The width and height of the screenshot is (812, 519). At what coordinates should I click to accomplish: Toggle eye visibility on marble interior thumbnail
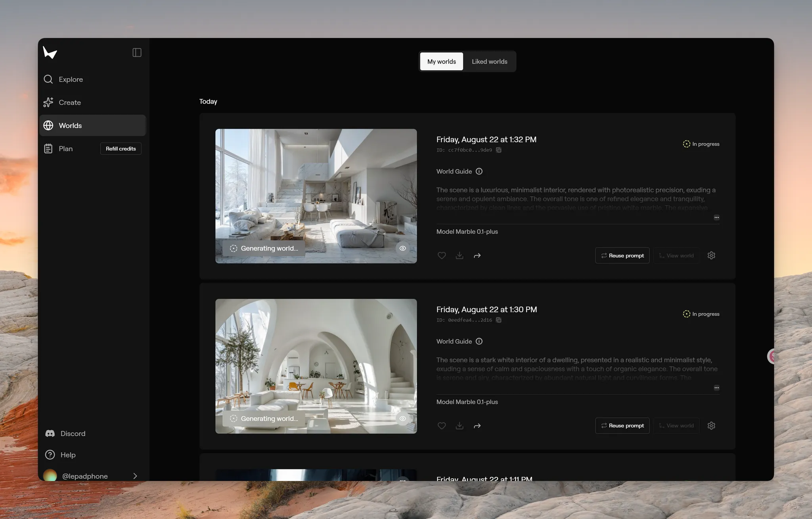click(402, 248)
